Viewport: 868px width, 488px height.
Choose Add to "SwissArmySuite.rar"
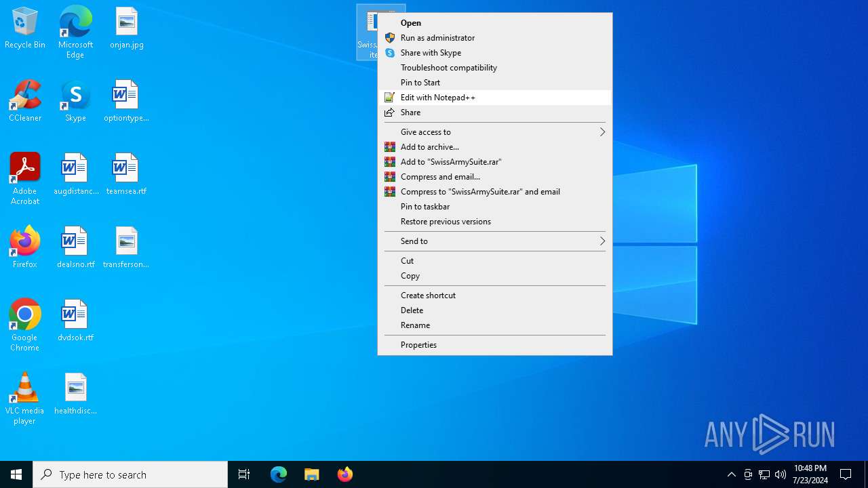tap(495, 162)
